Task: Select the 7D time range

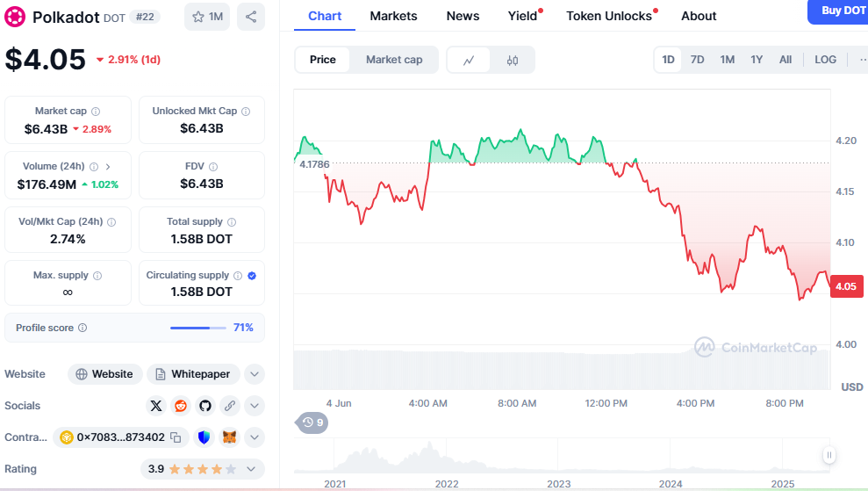Action: point(698,60)
